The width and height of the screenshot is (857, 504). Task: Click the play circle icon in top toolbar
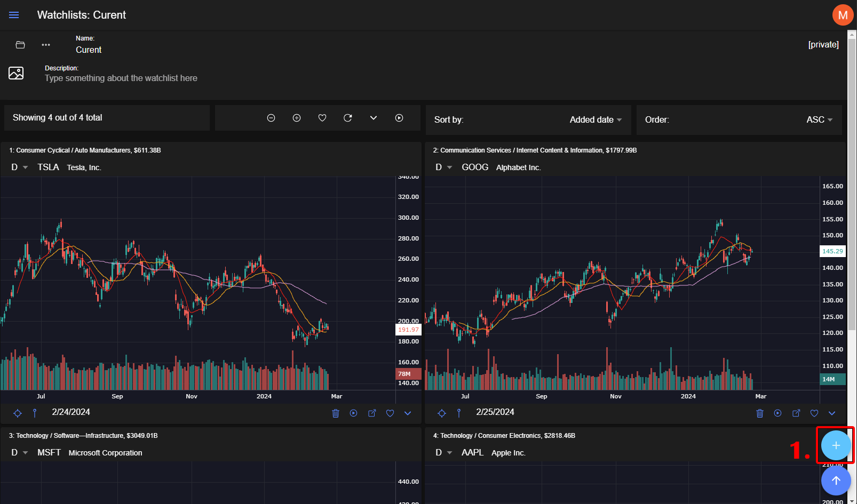(399, 118)
